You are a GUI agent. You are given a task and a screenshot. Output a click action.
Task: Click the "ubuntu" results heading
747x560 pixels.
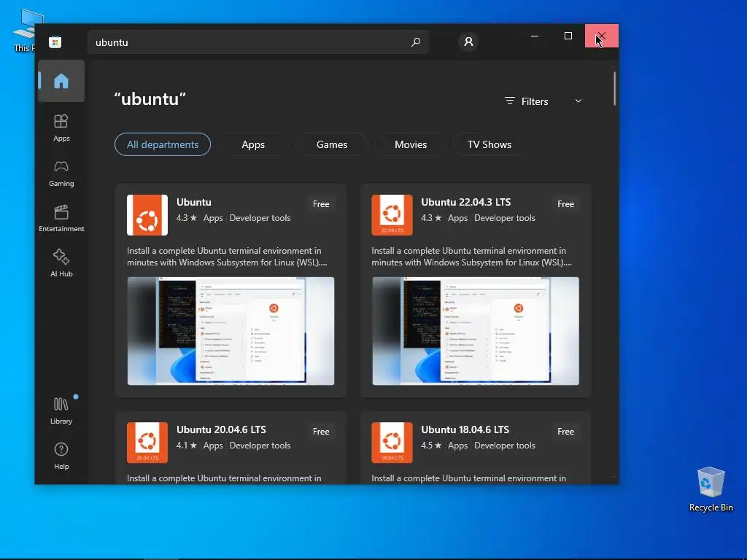(x=150, y=99)
